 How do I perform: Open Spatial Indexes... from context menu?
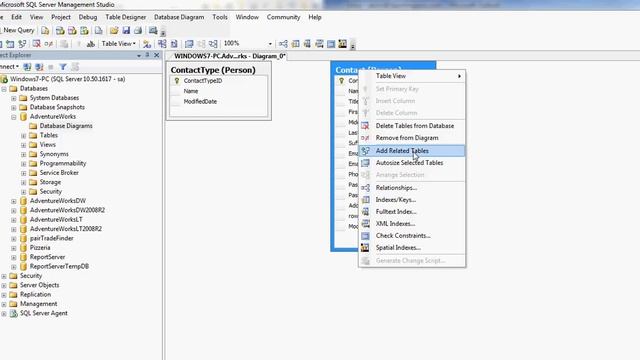(412, 248)
